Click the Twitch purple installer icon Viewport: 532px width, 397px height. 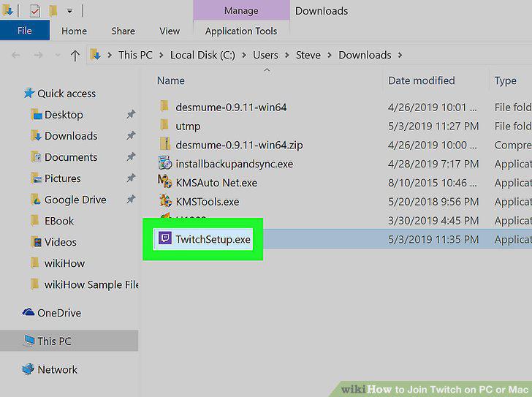pyautogui.click(x=165, y=238)
